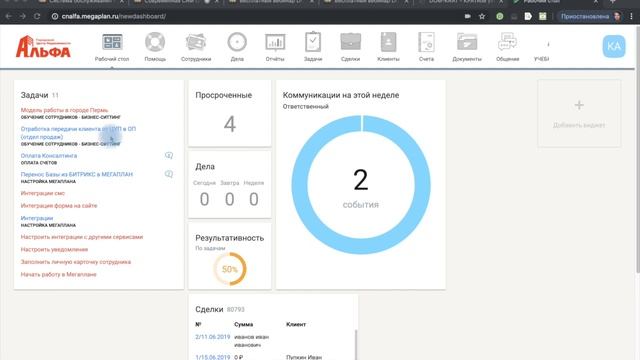Click the Неделя count in Дела widget
640x360 pixels.
(x=254, y=199)
